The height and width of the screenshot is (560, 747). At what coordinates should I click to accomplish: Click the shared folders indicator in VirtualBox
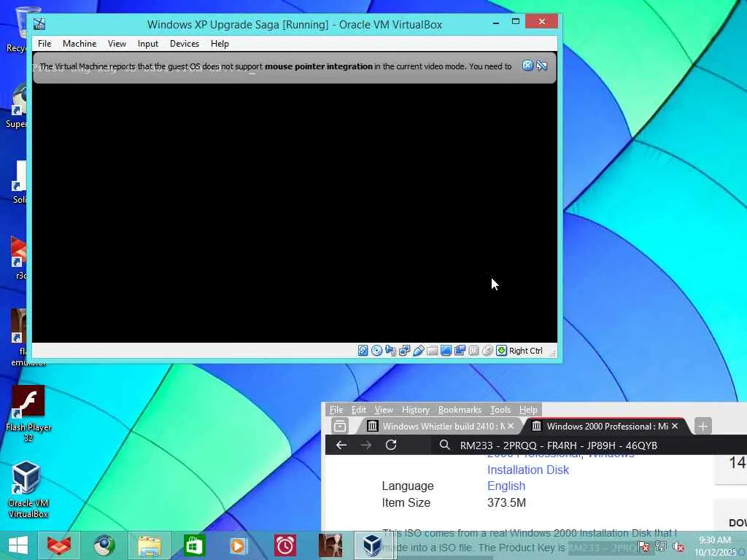click(x=432, y=351)
